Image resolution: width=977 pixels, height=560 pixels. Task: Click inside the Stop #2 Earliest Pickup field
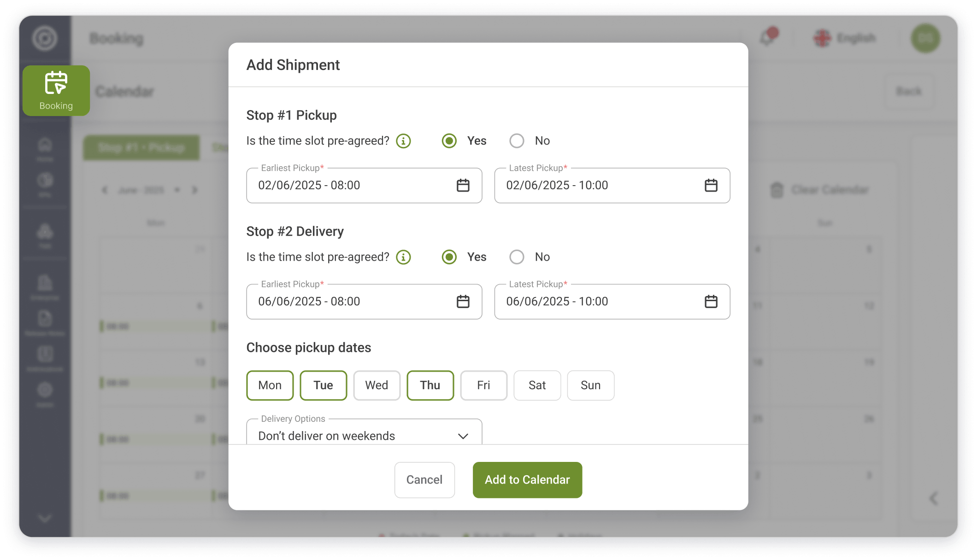tap(350, 302)
